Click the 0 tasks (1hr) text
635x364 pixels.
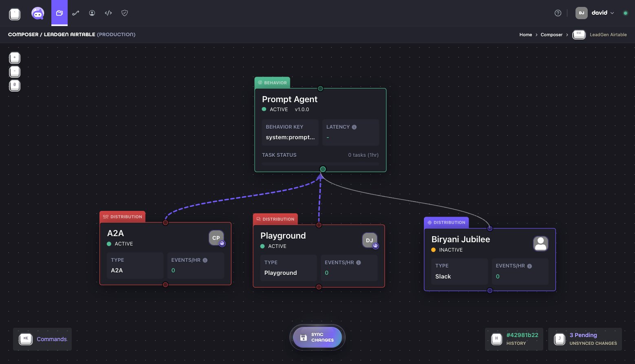tap(363, 155)
